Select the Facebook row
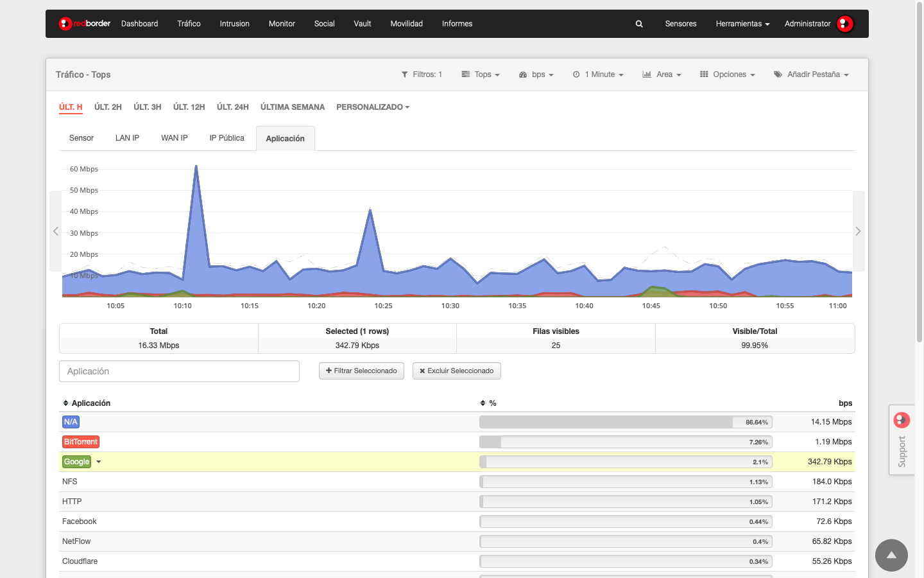The width and height of the screenshot is (924, 578). click(457, 521)
